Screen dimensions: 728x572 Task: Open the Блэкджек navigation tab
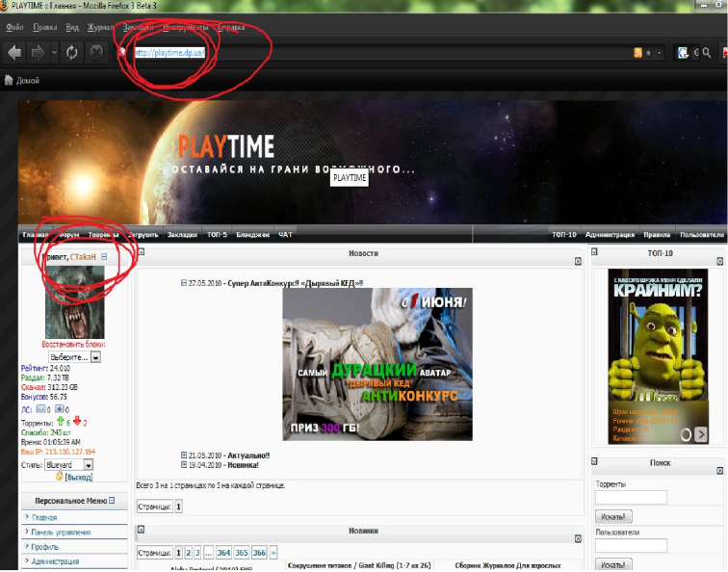tap(252, 235)
